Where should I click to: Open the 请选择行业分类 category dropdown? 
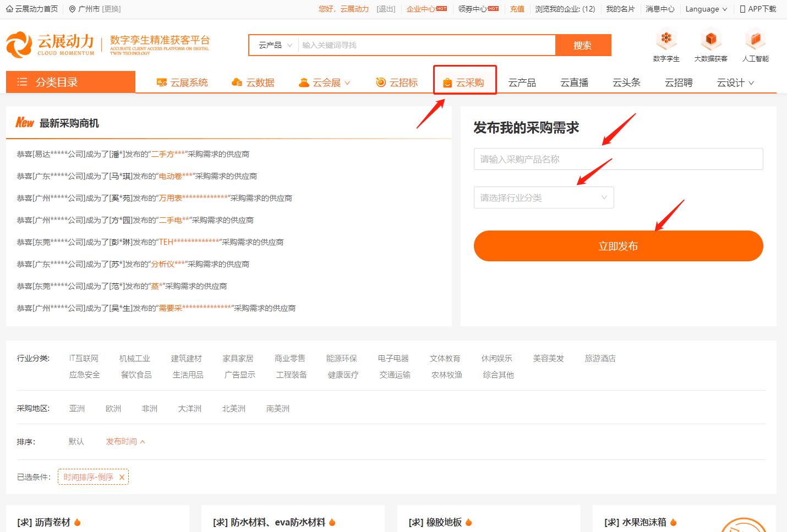coord(544,197)
